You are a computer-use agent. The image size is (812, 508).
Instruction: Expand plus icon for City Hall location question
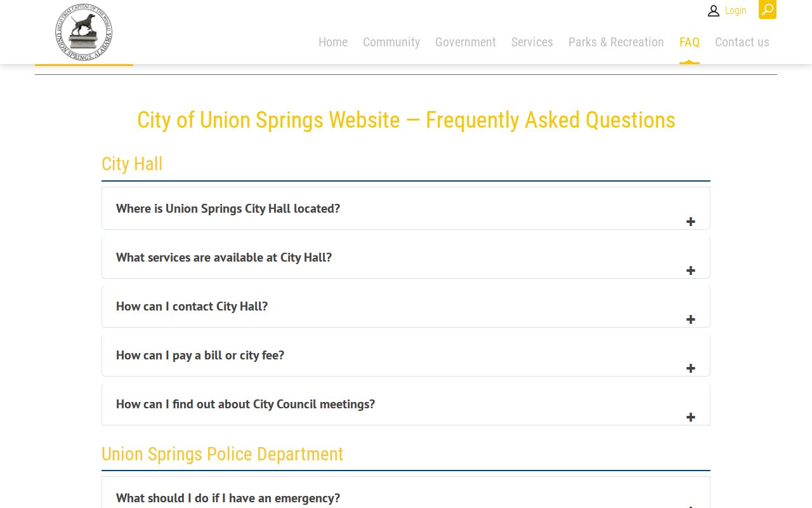691,222
